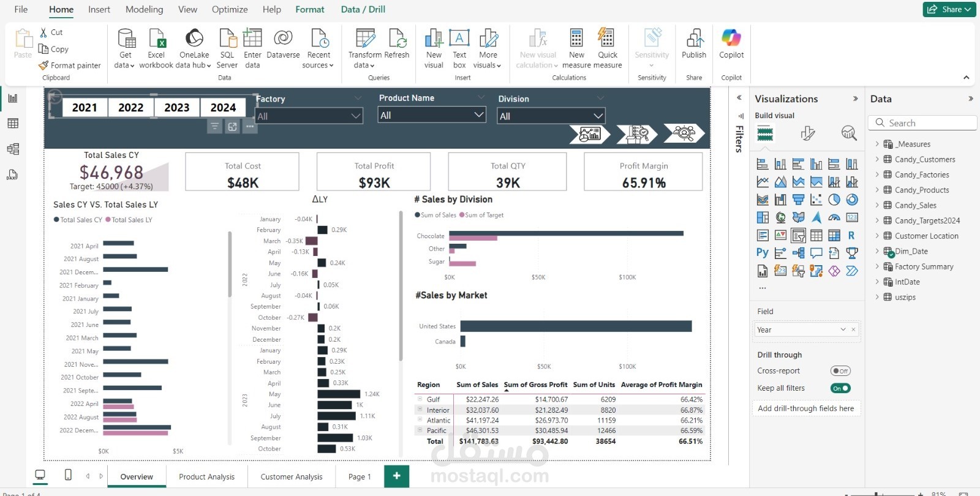980x496 pixels.
Task: Click the Format painter icon
Action: pyautogui.click(x=43, y=66)
